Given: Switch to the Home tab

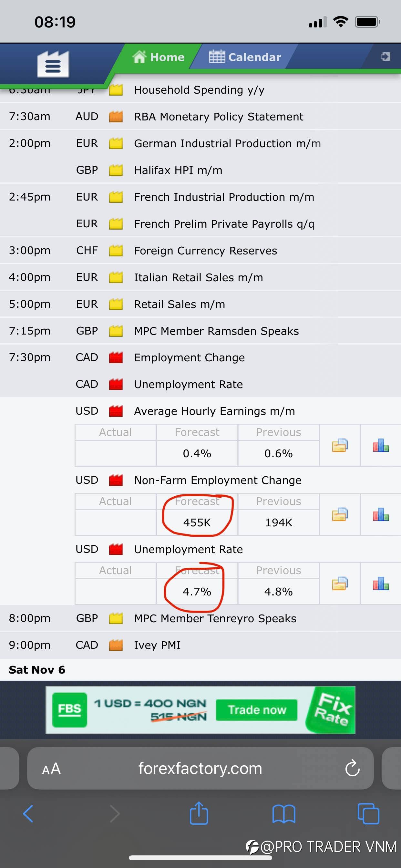Looking at the screenshot, I should tap(158, 57).
